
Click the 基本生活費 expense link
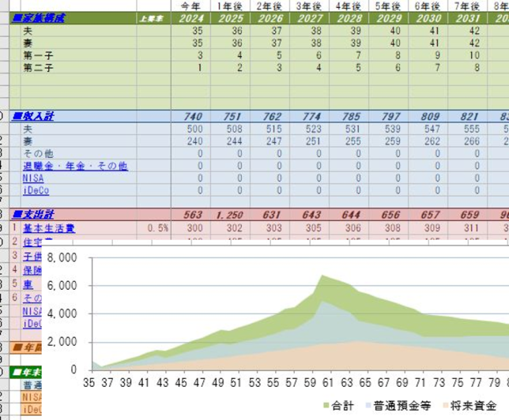(x=49, y=228)
